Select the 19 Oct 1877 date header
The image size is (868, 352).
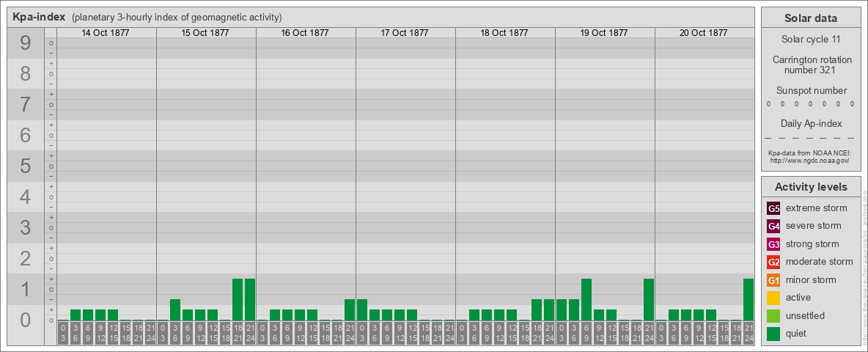604,33
